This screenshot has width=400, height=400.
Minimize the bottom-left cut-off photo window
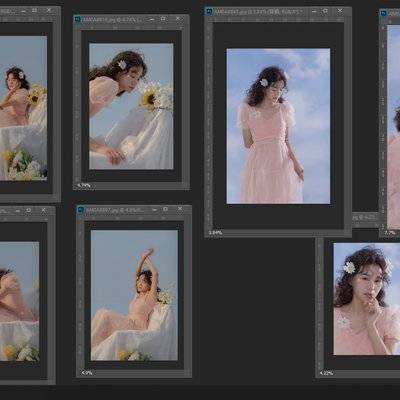point(18,211)
